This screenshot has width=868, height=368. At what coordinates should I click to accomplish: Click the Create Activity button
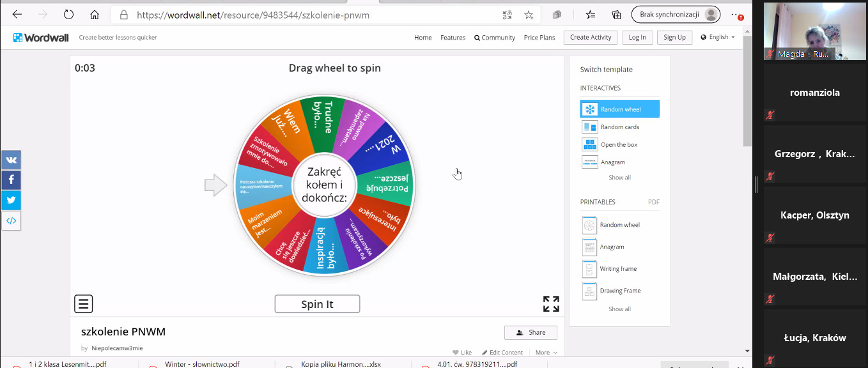(591, 37)
